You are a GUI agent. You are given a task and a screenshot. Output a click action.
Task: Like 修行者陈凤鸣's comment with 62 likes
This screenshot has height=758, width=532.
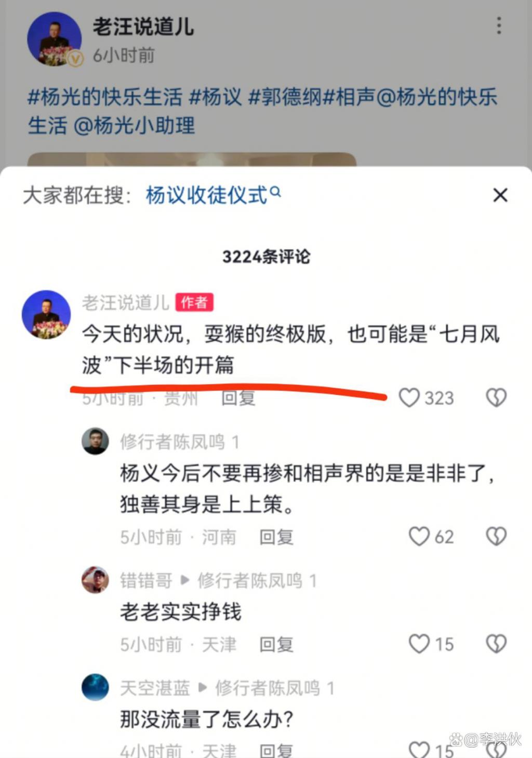(419, 536)
